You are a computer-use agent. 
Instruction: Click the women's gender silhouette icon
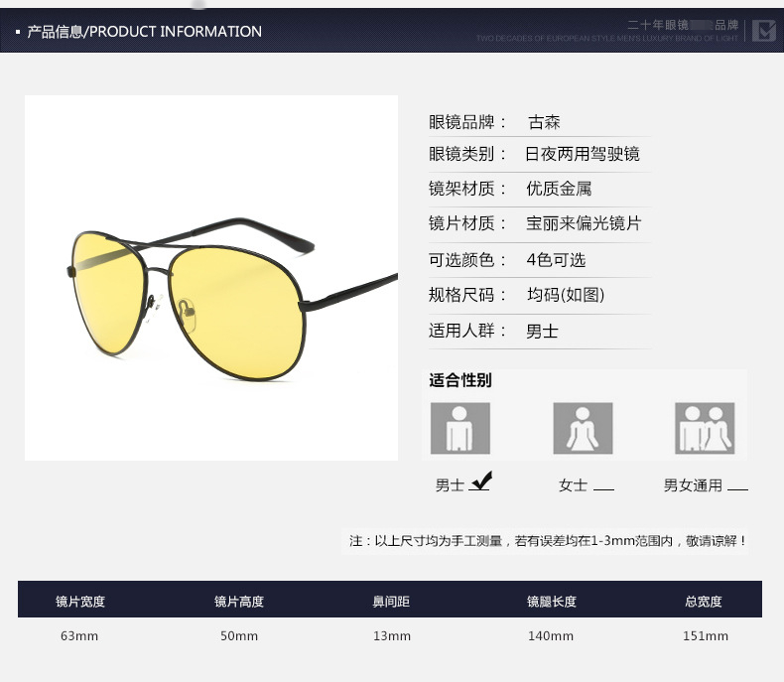click(x=583, y=428)
